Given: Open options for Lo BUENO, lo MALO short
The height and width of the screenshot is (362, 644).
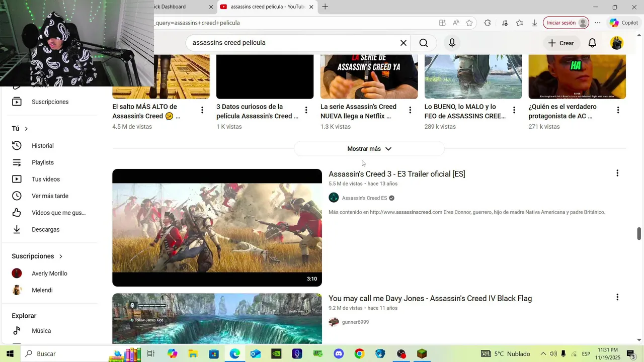Looking at the screenshot, I should click(514, 110).
